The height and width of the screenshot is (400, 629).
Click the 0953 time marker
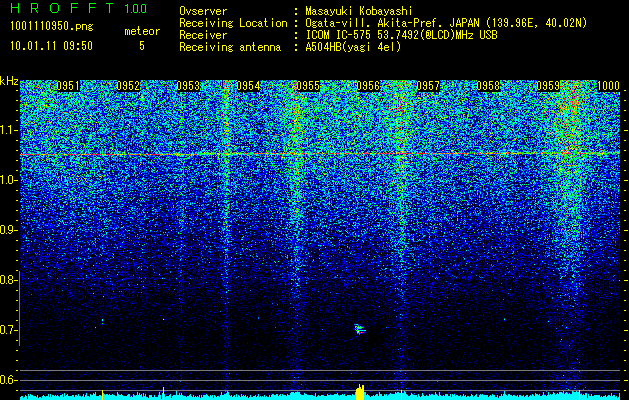point(188,86)
